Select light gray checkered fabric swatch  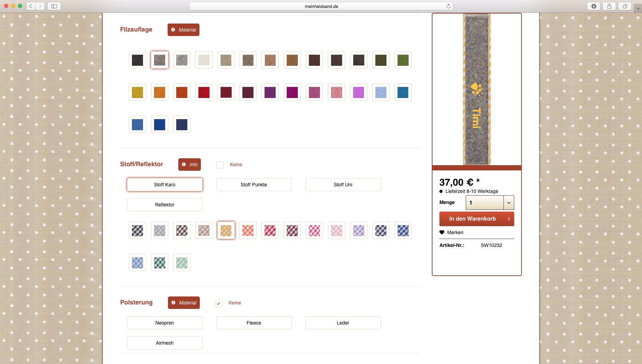(160, 230)
